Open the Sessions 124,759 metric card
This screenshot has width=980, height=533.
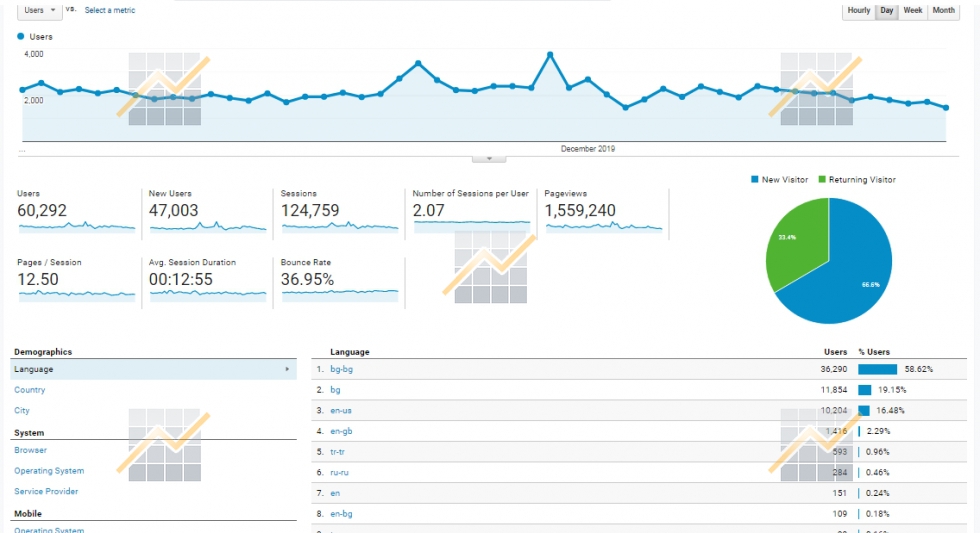tap(339, 212)
